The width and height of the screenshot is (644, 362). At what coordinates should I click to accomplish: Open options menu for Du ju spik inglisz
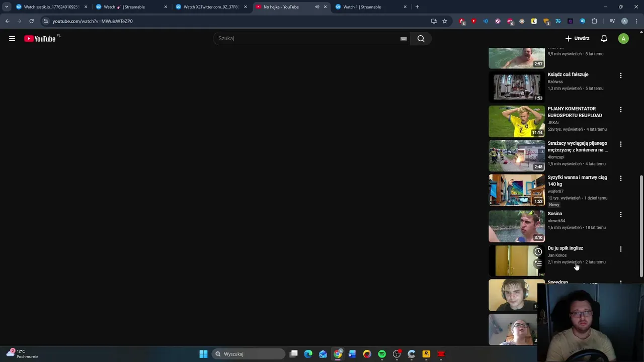click(620, 249)
